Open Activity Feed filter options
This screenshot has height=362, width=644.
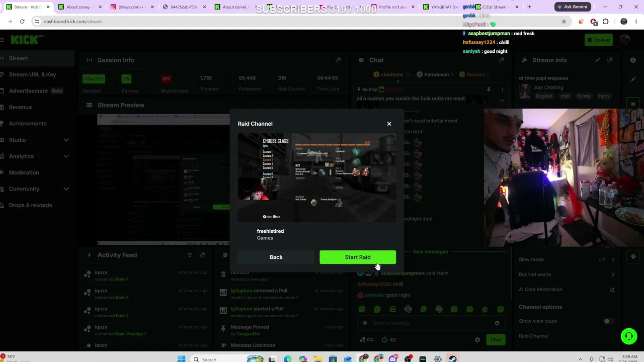coord(190,255)
